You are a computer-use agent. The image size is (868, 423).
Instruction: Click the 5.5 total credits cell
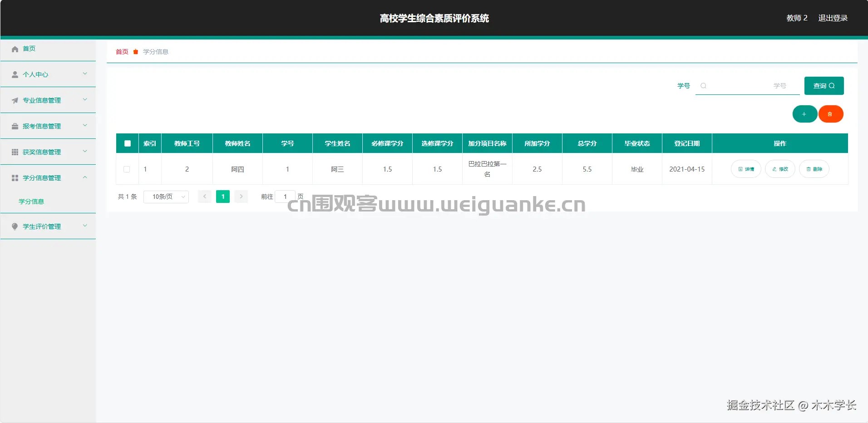coord(587,169)
